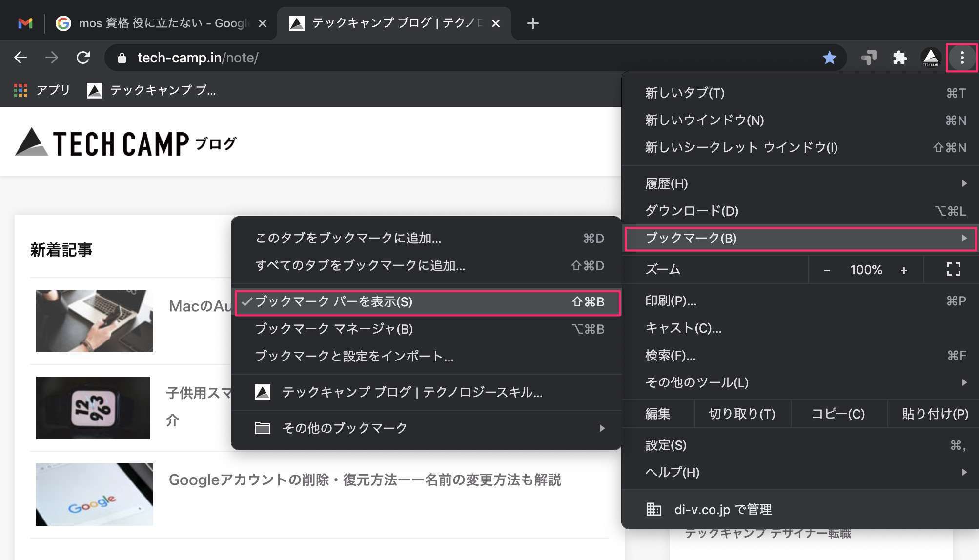Increase zoom with plus button
The image size is (979, 560).
coord(904,270)
